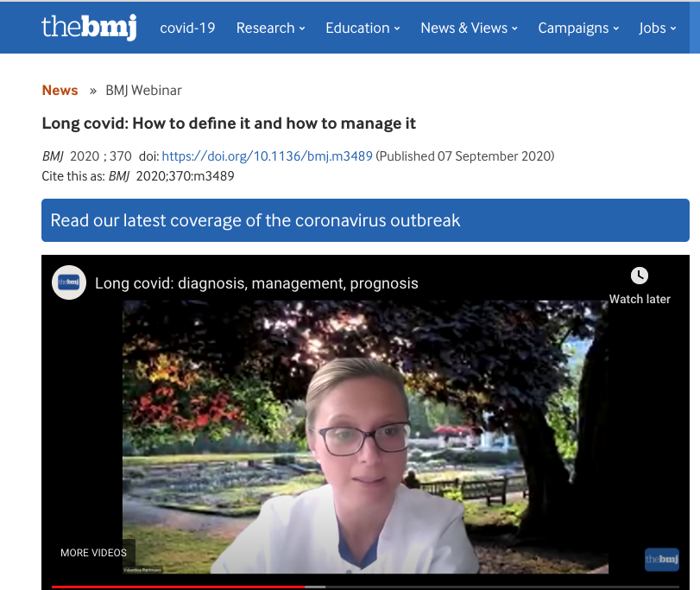Click the BMJ Webinar breadcrumb

(x=143, y=91)
